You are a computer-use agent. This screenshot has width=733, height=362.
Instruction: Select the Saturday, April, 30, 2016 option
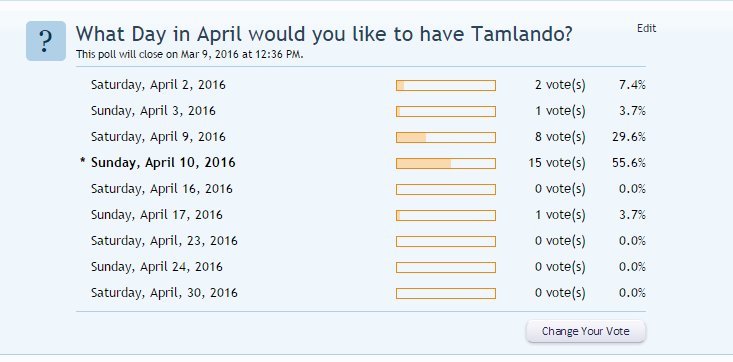tap(164, 293)
